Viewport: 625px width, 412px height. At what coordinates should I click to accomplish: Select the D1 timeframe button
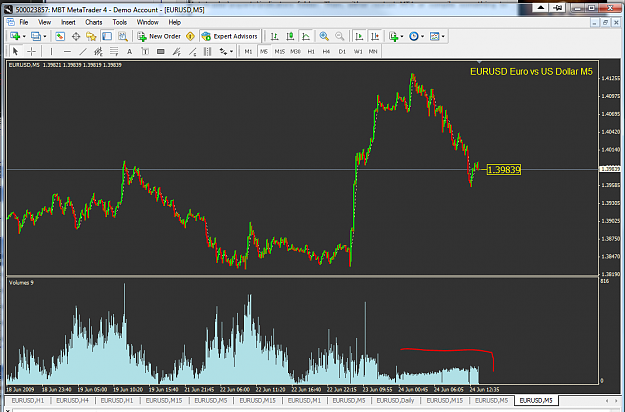[x=342, y=51]
